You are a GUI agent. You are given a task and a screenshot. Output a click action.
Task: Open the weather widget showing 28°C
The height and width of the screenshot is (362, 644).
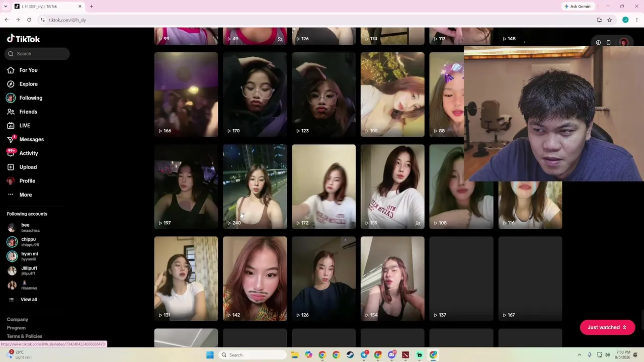coord(19,355)
